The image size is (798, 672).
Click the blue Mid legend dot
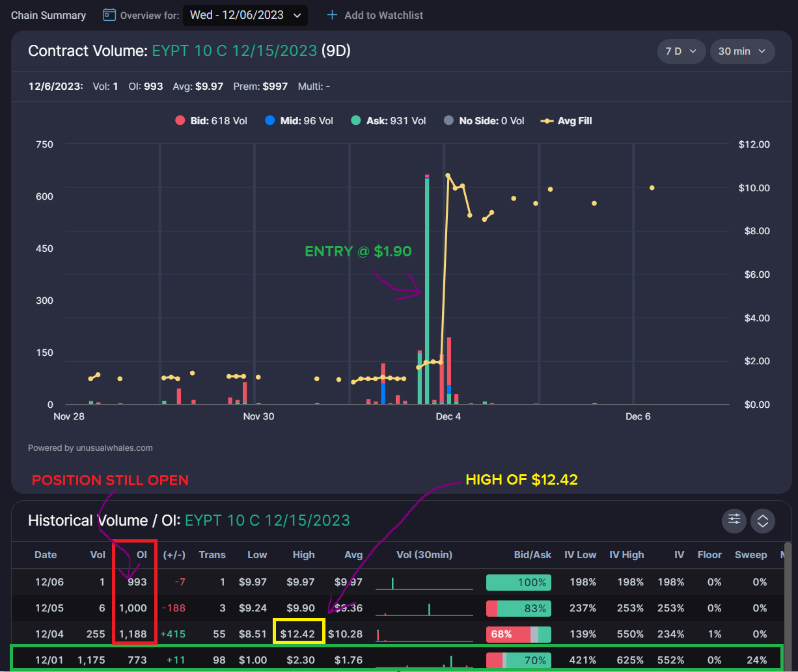click(x=271, y=120)
